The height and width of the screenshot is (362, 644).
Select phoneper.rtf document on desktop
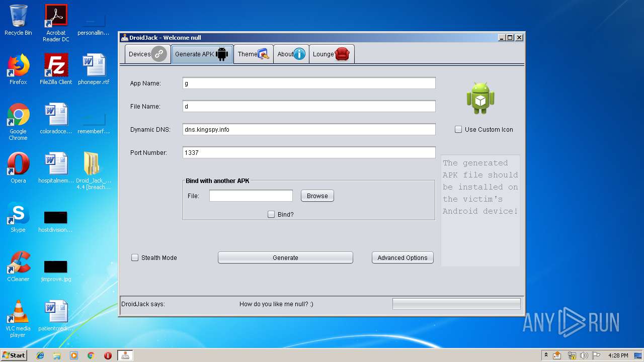[94, 69]
